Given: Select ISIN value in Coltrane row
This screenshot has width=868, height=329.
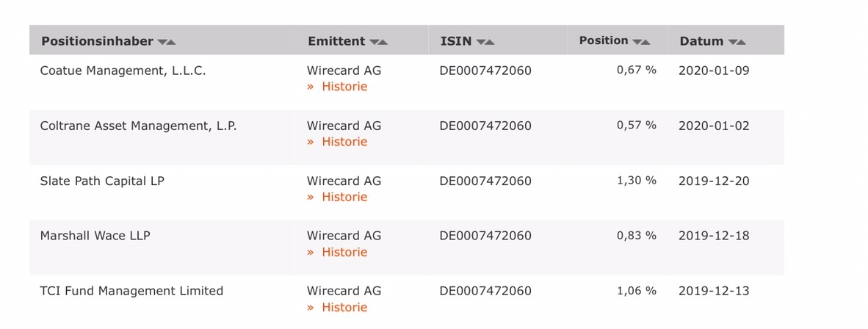Looking at the screenshot, I should (485, 126).
